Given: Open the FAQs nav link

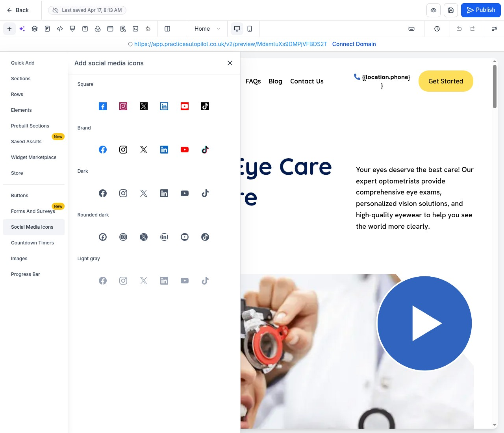Looking at the screenshot, I should [253, 81].
